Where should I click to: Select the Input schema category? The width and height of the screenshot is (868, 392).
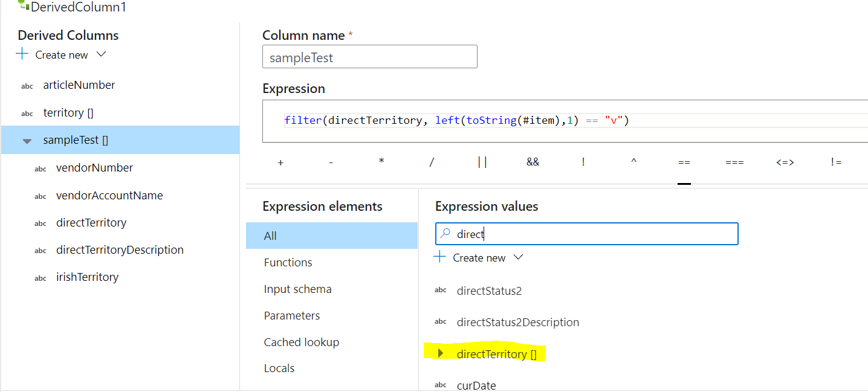pyautogui.click(x=297, y=289)
